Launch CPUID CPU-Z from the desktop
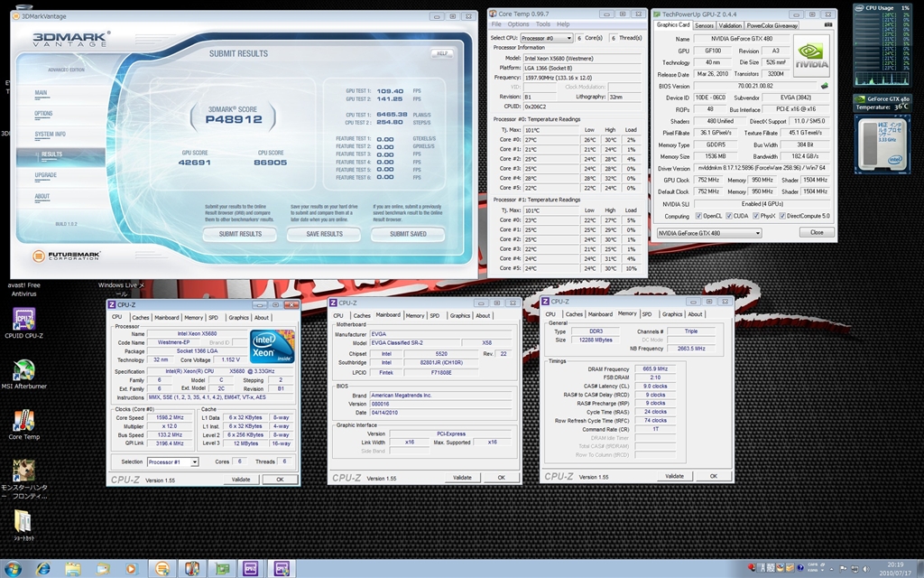Viewport: 924px width, 578px height. pos(23,321)
